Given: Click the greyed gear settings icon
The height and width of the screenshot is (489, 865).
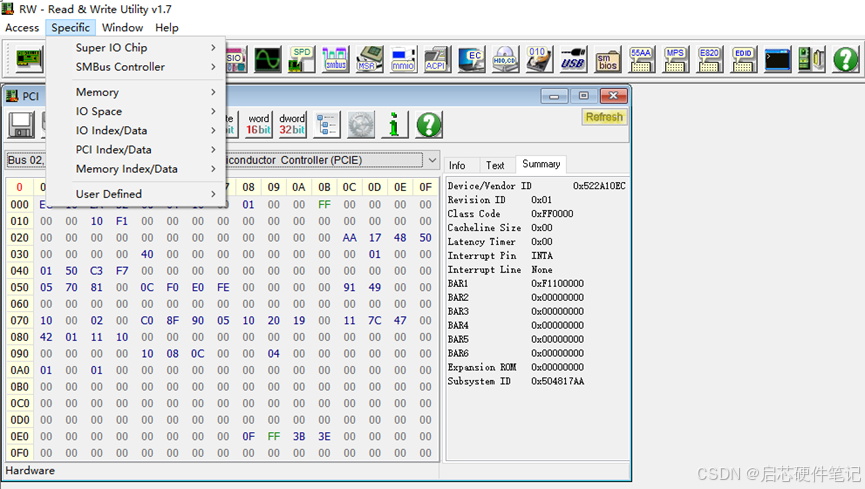Looking at the screenshot, I should (361, 125).
